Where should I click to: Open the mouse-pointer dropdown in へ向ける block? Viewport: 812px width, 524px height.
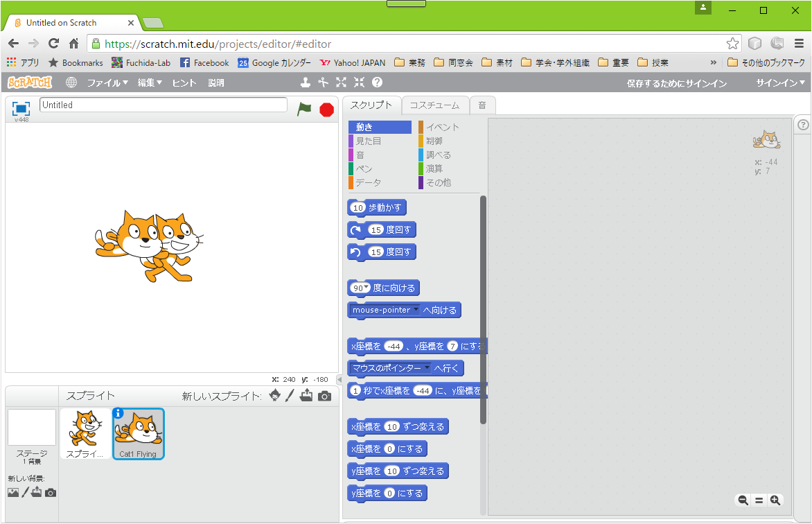click(x=416, y=310)
